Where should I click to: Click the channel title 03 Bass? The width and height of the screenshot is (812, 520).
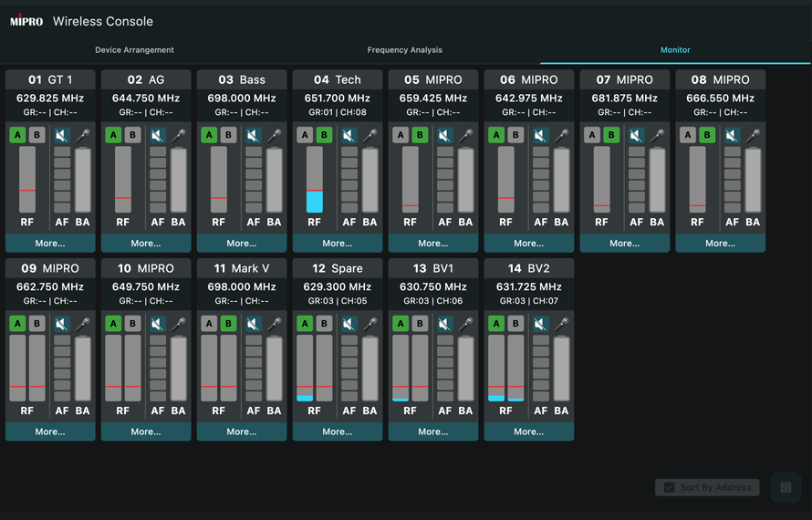tap(242, 79)
